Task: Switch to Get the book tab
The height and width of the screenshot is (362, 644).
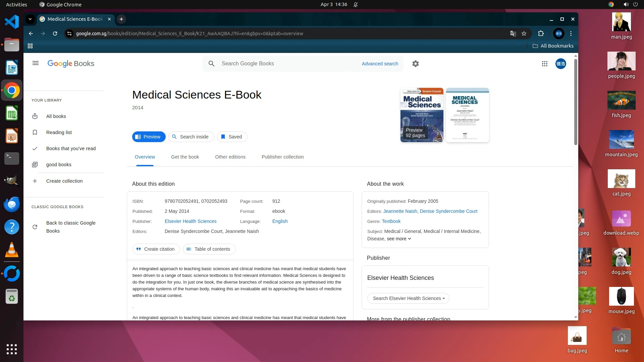Action: pos(185,157)
